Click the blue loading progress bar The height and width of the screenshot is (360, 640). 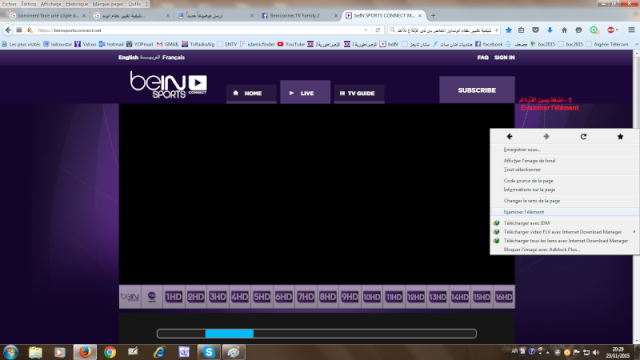(x=229, y=333)
